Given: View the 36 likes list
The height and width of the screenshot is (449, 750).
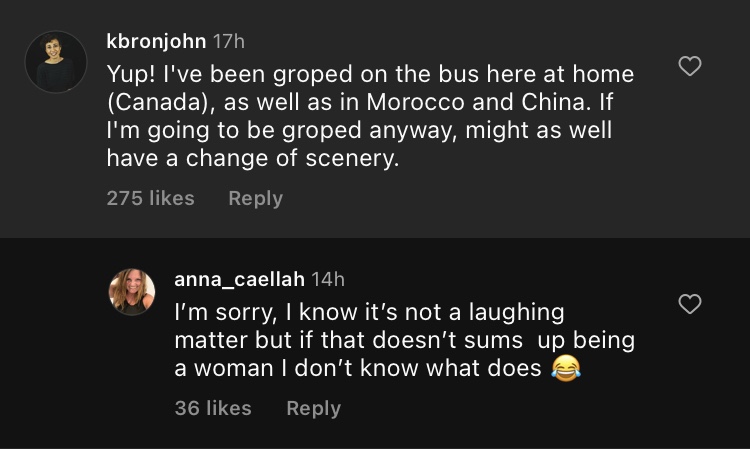Looking at the screenshot, I should (213, 408).
